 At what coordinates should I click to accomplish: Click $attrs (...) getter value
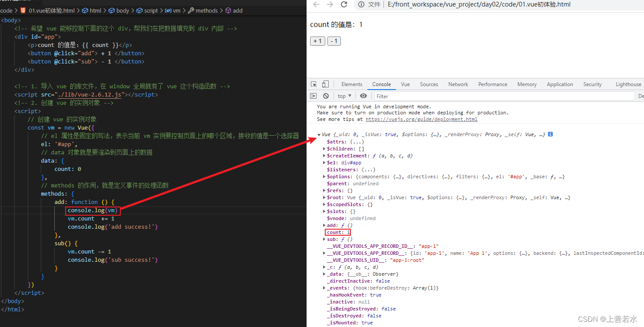click(358, 142)
